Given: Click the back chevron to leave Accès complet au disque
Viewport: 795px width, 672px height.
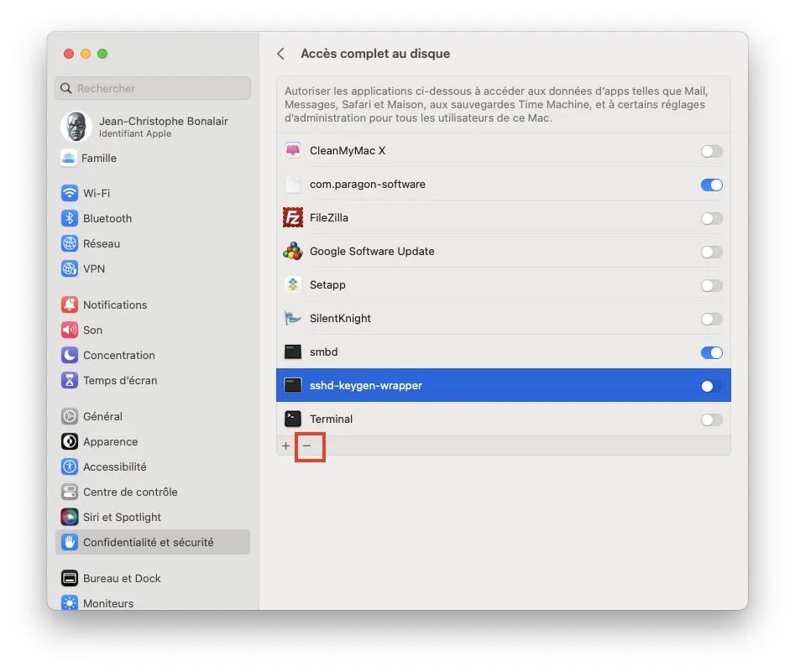Looking at the screenshot, I should point(280,53).
